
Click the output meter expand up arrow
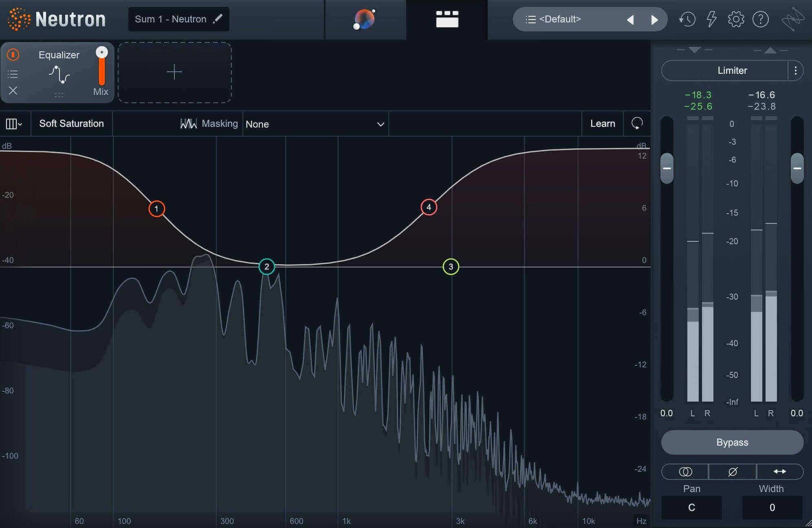pyautogui.click(x=770, y=50)
